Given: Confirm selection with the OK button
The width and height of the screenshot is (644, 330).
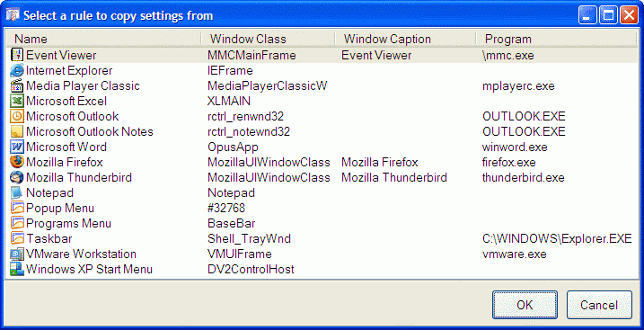Looking at the screenshot, I should 525,305.
